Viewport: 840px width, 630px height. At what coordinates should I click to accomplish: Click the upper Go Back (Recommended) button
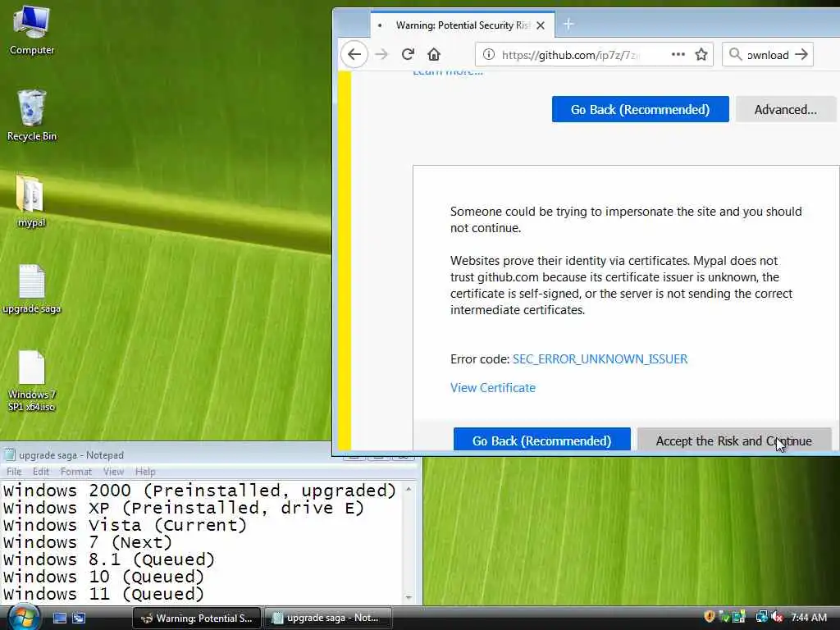coord(640,109)
